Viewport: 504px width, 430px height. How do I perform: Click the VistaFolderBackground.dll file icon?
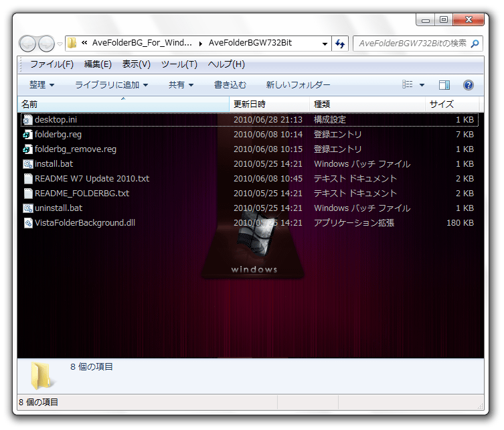point(28,223)
